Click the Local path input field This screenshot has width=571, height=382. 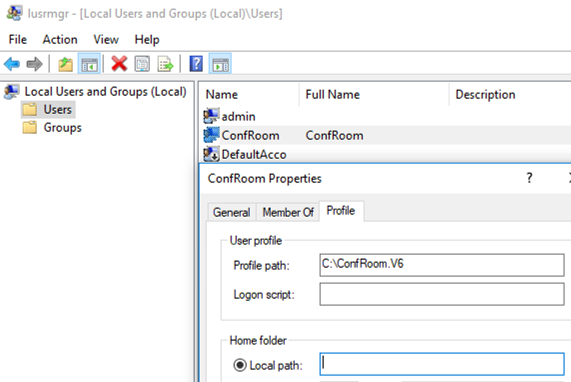point(442,364)
